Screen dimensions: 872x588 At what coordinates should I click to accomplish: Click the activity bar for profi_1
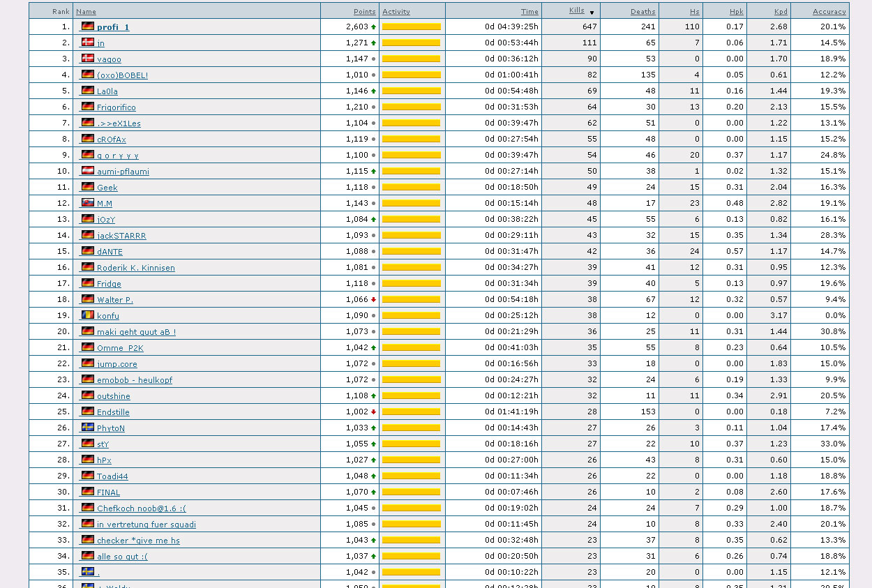coord(412,27)
